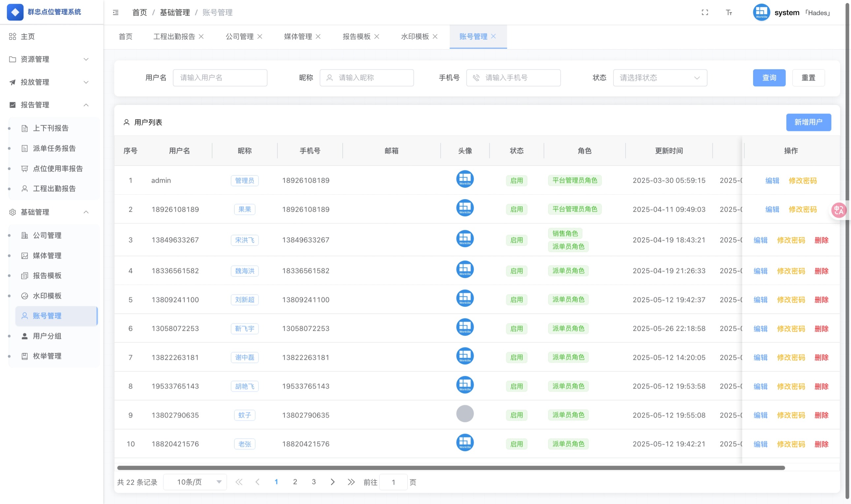Open 媒体管理 from the sidebar
Viewport: 851px width, 504px height.
(x=47, y=255)
